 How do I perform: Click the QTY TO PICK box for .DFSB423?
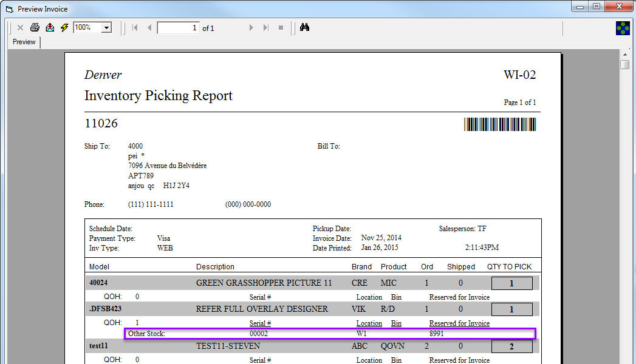[x=512, y=309]
